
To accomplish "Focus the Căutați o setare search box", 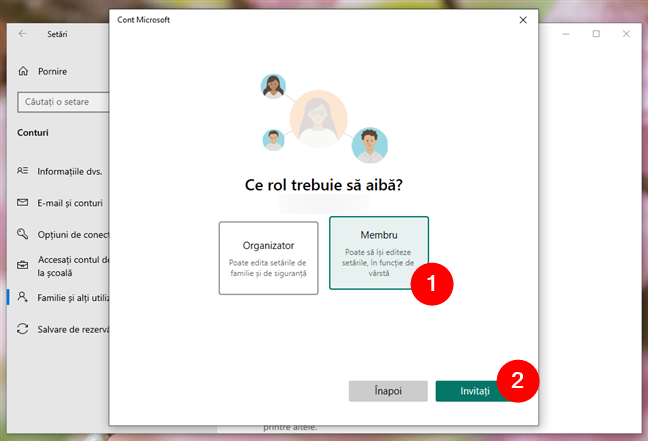I will click(x=62, y=101).
